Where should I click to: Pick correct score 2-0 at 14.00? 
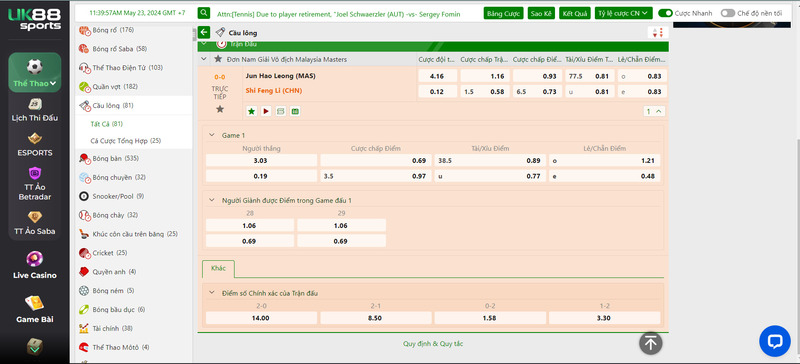pos(261,318)
